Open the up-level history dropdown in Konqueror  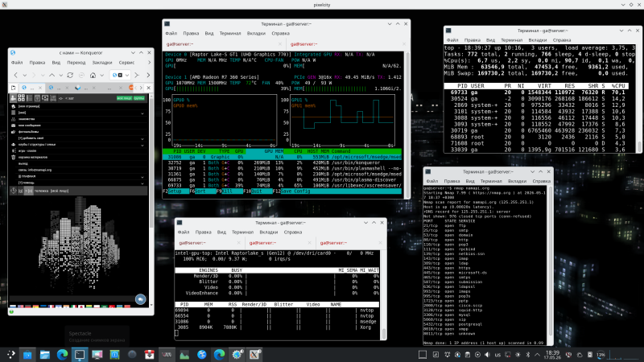point(61,76)
